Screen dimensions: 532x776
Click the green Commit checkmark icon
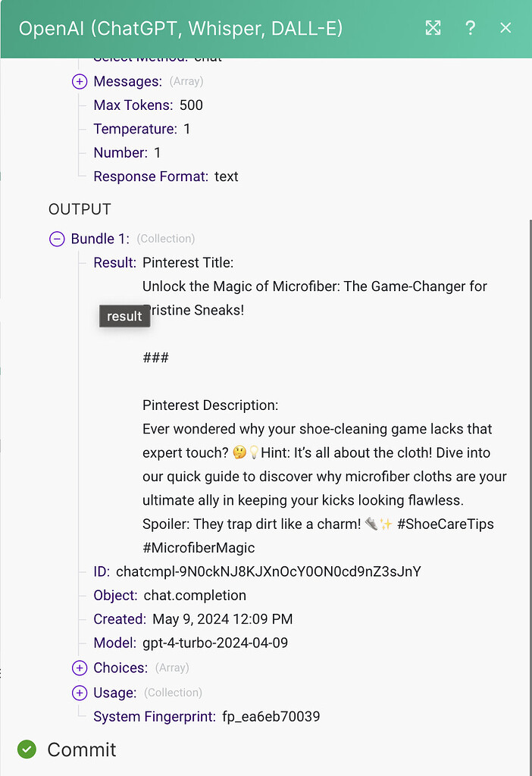coord(27,749)
